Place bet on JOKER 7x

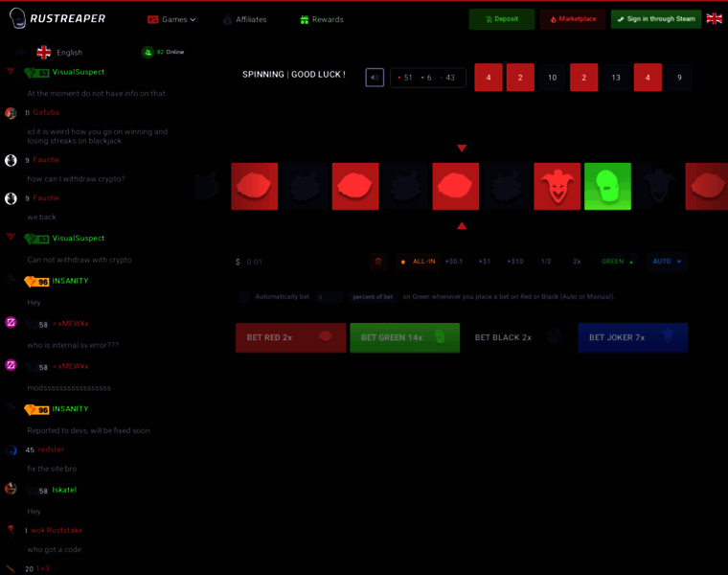click(x=633, y=337)
